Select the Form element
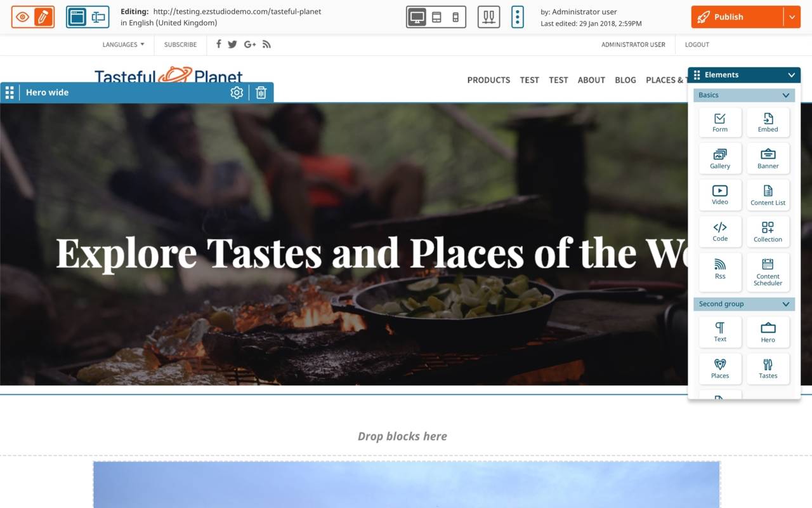The width and height of the screenshot is (812, 508). click(x=720, y=123)
